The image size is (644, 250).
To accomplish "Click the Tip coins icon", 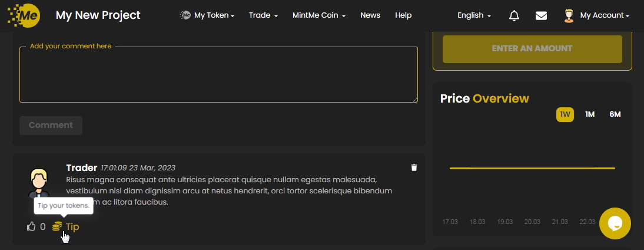I will 57,226.
